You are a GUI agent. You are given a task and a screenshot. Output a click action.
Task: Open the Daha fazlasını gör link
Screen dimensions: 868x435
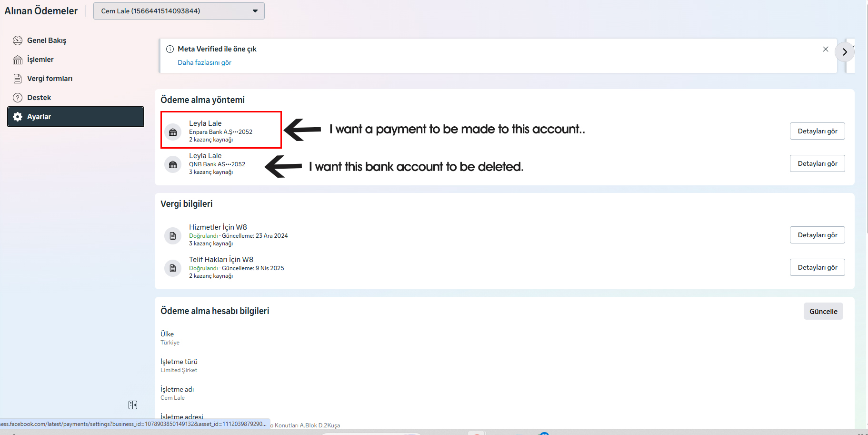(x=204, y=62)
